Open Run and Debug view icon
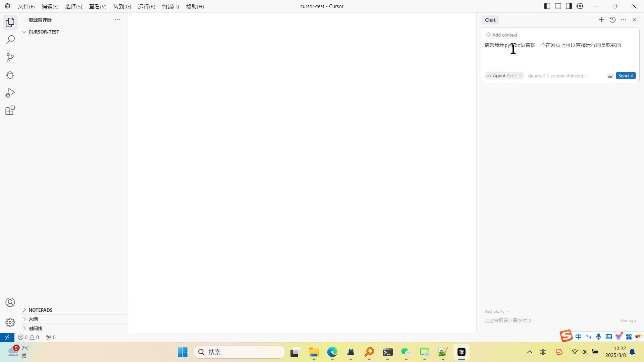The width and height of the screenshot is (644, 362). coord(10,93)
